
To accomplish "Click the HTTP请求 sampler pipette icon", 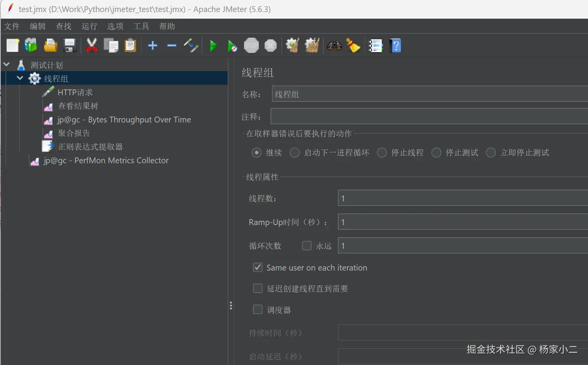I will pos(48,92).
